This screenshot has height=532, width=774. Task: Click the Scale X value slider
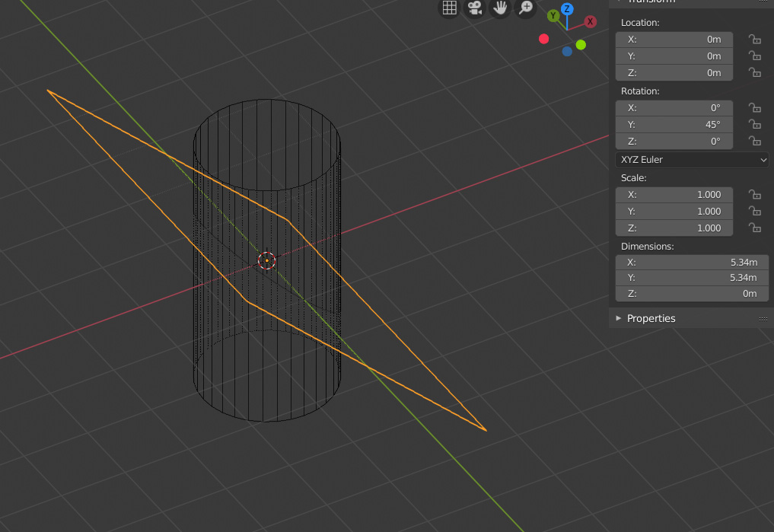(x=674, y=194)
